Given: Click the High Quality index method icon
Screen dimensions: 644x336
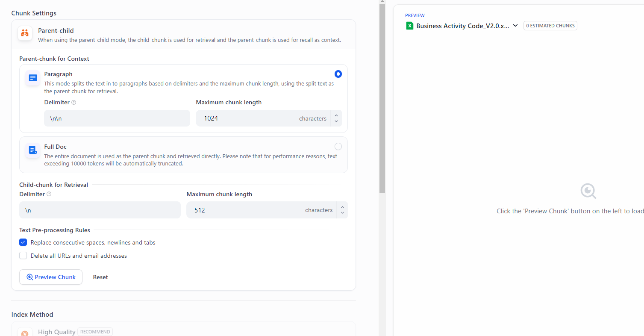Looking at the screenshot, I should (x=25, y=333).
